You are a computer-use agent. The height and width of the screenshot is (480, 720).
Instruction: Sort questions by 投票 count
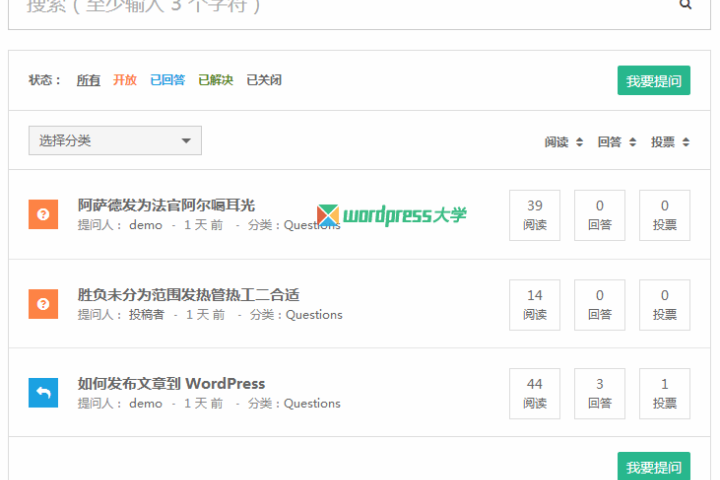(670, 142)
